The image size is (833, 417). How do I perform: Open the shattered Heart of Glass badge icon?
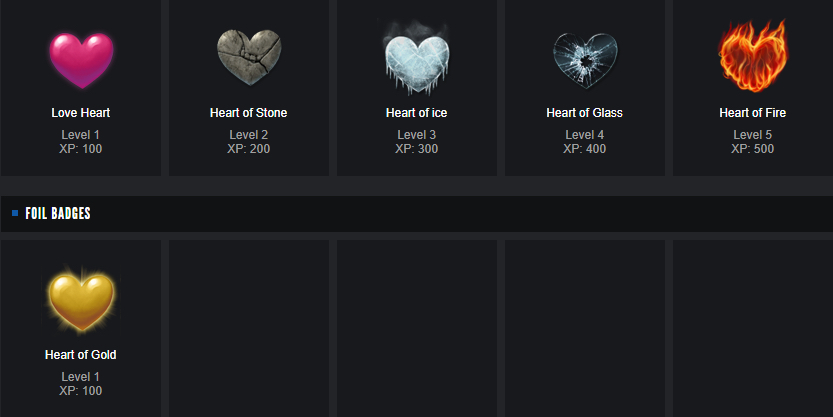tap(585, 59)
